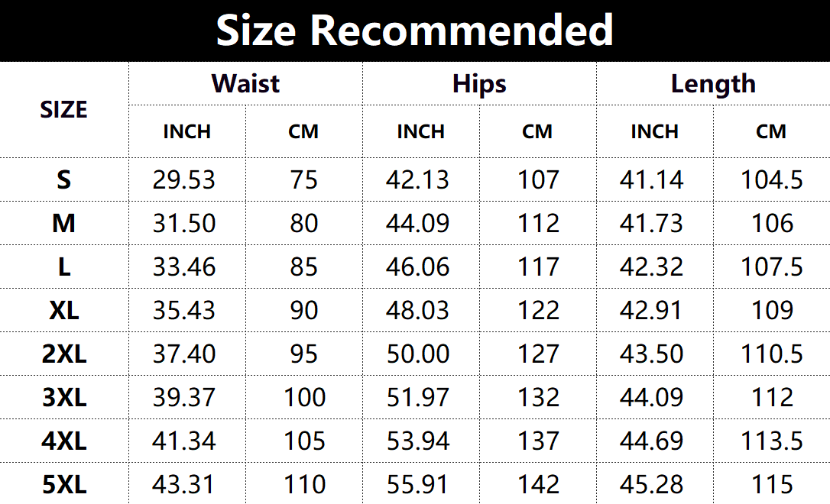Viewport: 830px width, 504px height.
Task: Click the waist CM value 100
Action: pos(304,398)
